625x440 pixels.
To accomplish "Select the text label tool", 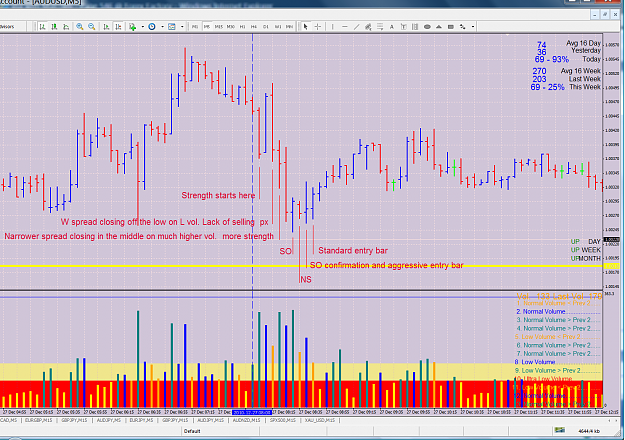I will 403,27.
